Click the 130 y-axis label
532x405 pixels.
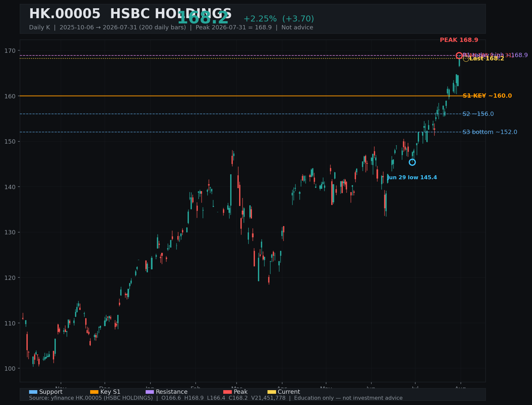(10, 232)
